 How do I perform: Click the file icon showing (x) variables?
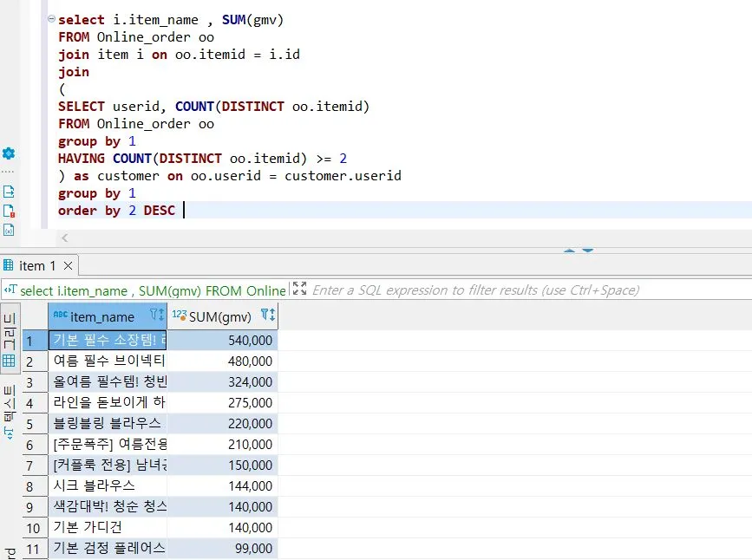(x=9, y=230)
